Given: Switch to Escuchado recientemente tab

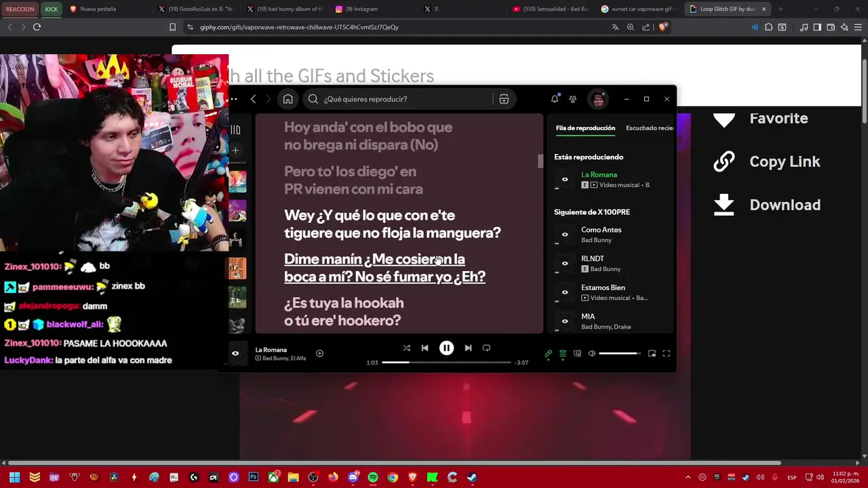Looking at the screenshot, I should pos(650,127).
